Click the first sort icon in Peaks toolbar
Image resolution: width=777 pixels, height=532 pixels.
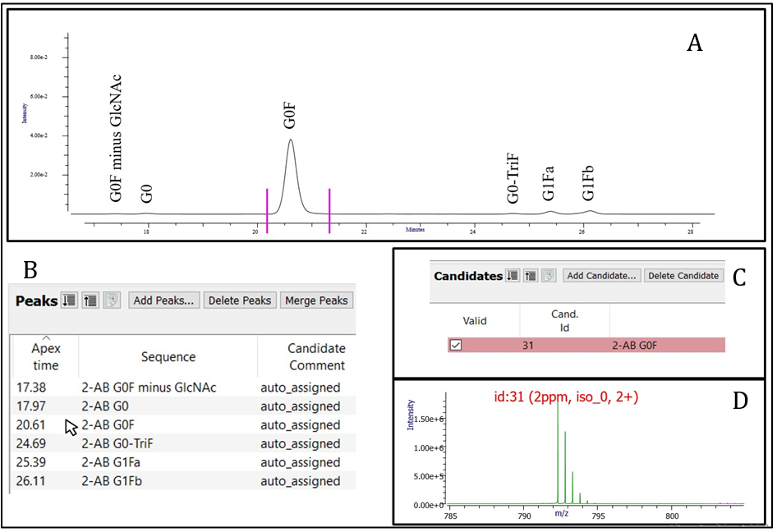coord(70,300)
